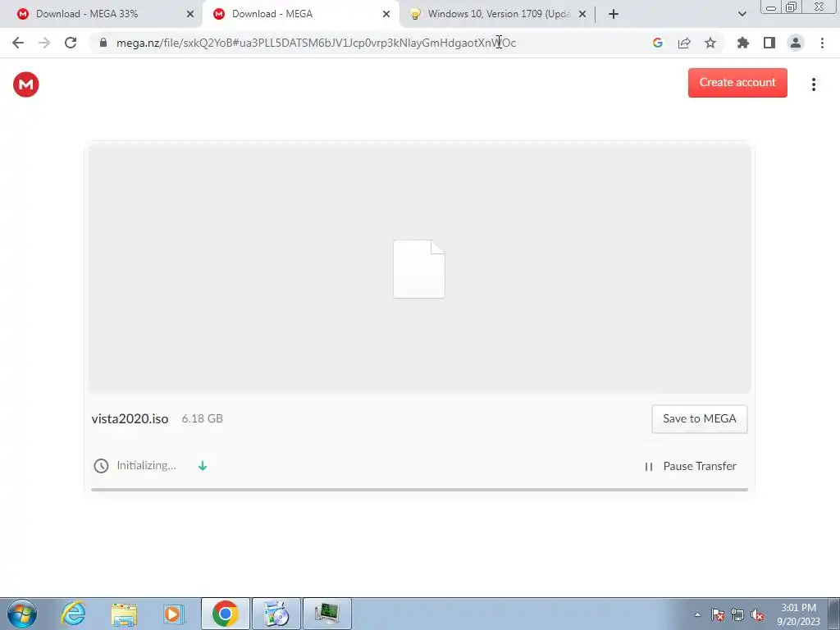
Task: Click the site lock icon
Action: [x=103, y=43]
